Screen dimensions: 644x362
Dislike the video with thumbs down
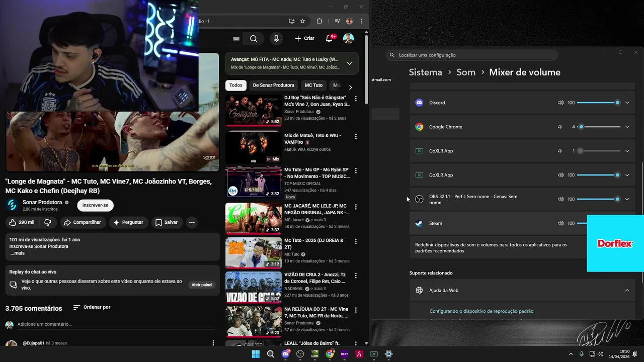(x=48, y=222)
